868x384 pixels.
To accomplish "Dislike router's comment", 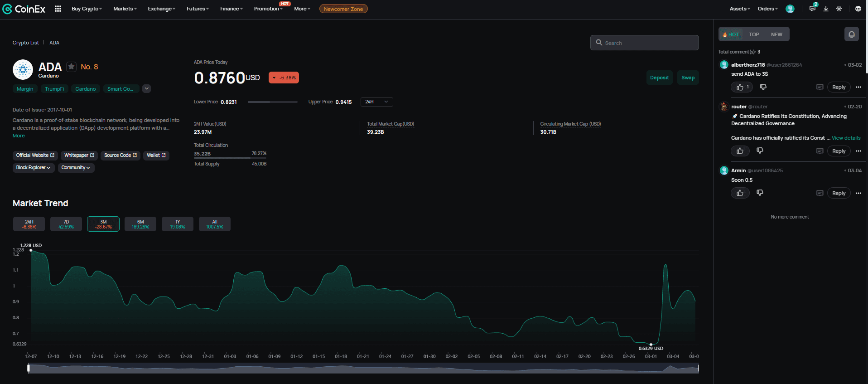I will [760, 151].
